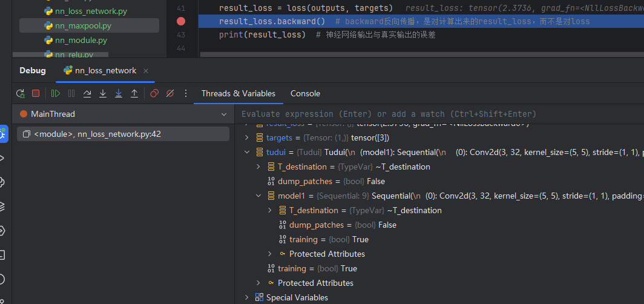Collapse the model1 Sequential node

(x=258, y=196)
